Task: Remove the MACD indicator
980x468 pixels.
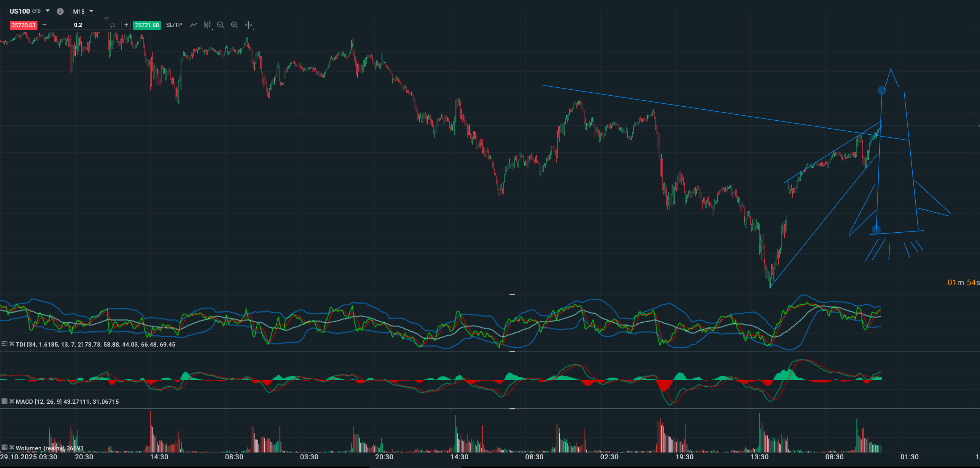Action: [12, 401]
